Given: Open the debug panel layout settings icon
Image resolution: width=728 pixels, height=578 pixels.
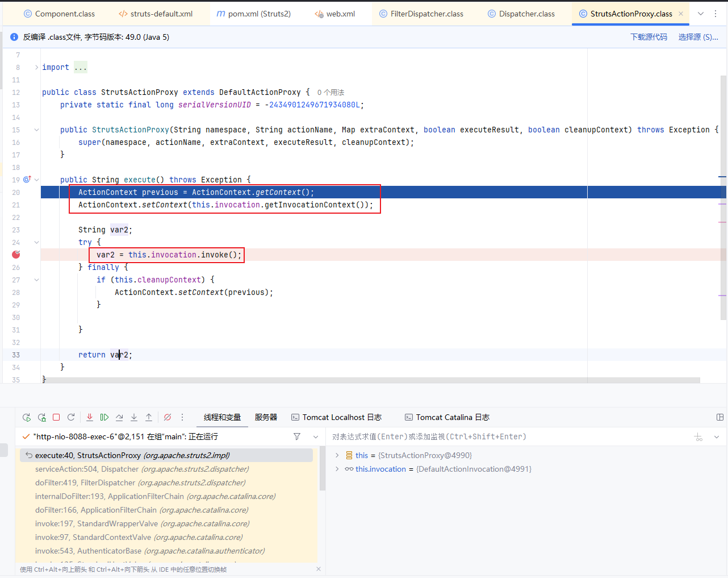Looking at the screenshot, I should pos(720,417).
